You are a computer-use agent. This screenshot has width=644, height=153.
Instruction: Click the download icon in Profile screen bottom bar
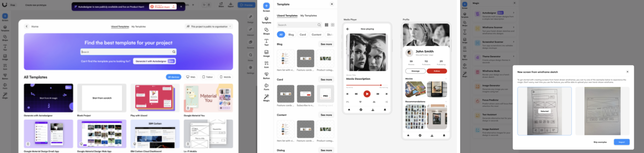(x=432, y=135)
